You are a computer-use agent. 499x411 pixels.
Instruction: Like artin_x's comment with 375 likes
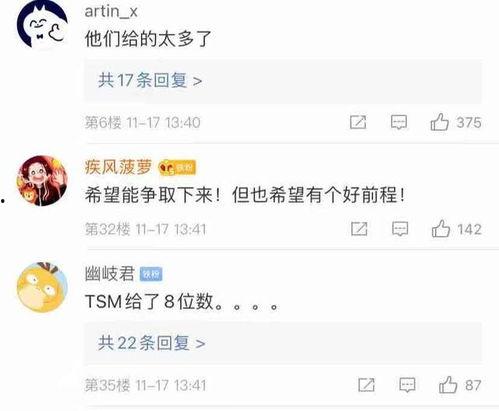[x=439, y=122]
